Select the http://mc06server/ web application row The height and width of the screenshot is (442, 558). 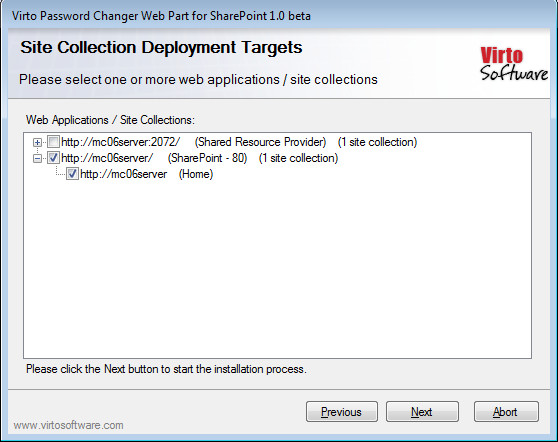click(x=199, y=158)
